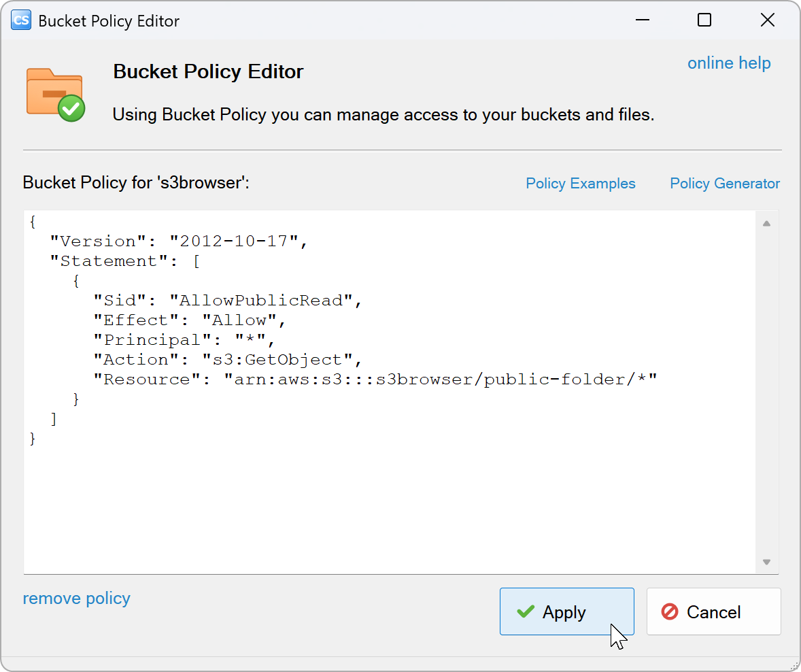Image resolution: width=801 pixels, height=672 pixels.
Task: Click the bucket folder icon with green checkmark
Action: [x=55, y=95]
